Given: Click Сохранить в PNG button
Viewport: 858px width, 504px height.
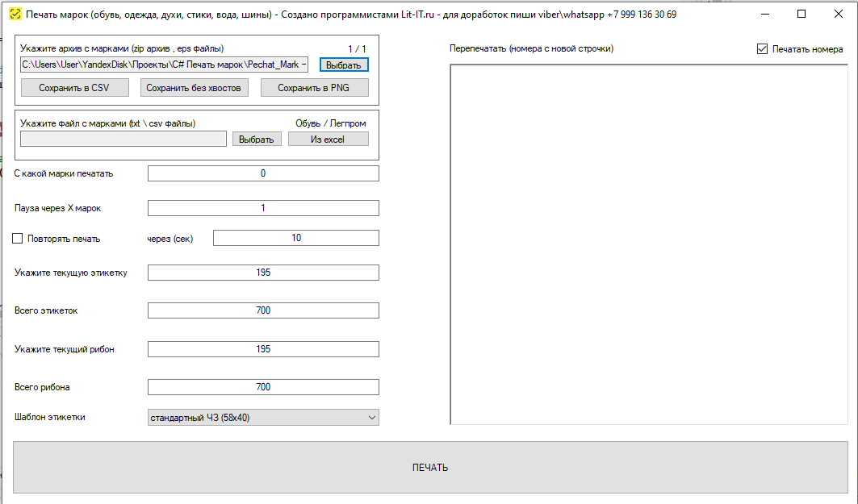Looking at the screenshot, I should pos(315,88).
